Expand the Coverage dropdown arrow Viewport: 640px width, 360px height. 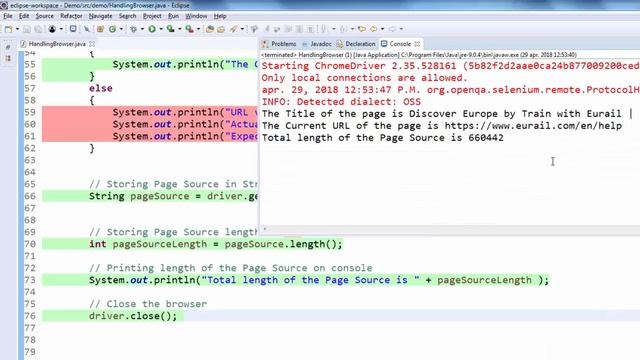pyautogui.click(x=180, y=29)
